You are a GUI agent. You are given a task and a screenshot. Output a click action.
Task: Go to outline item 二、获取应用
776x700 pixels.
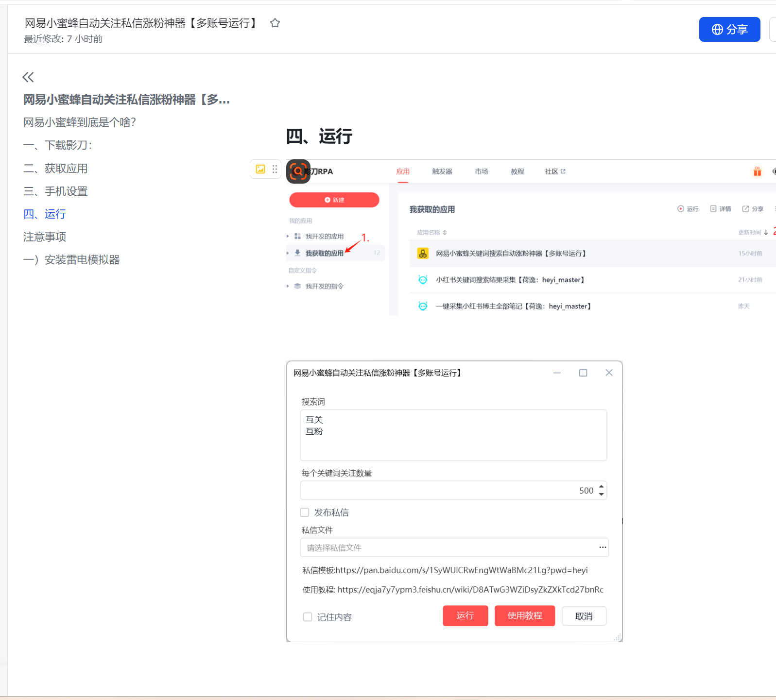pyautogui.click(x=55, y=169)
